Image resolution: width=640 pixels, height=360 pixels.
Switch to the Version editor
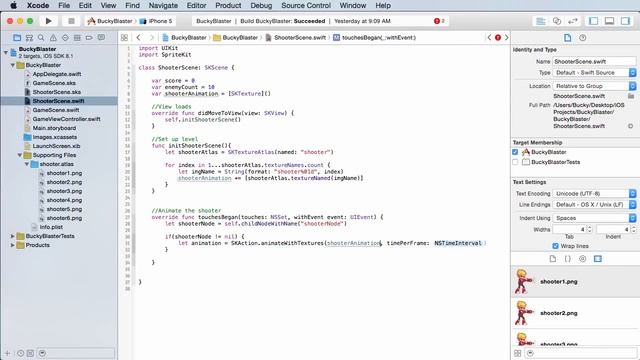click(x=573, y=21)
